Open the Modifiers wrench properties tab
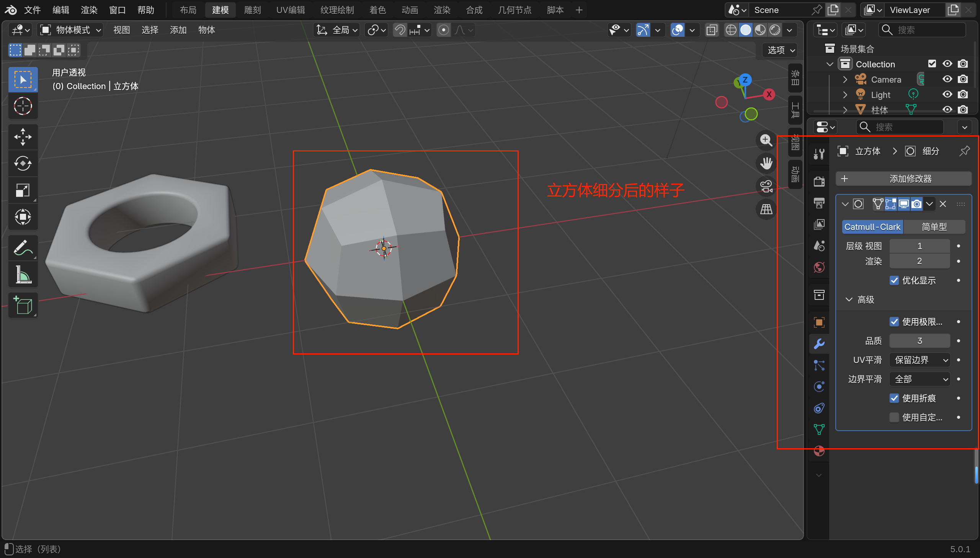Image resolution: width=980 pixels, height=558 pixels. pyautogui.click(x=819, y=344)
